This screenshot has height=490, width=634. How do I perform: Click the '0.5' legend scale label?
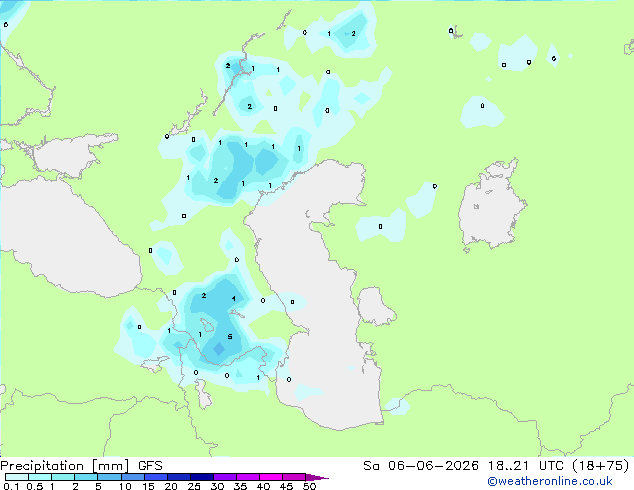pyautogui.click(x=35, y=486)
